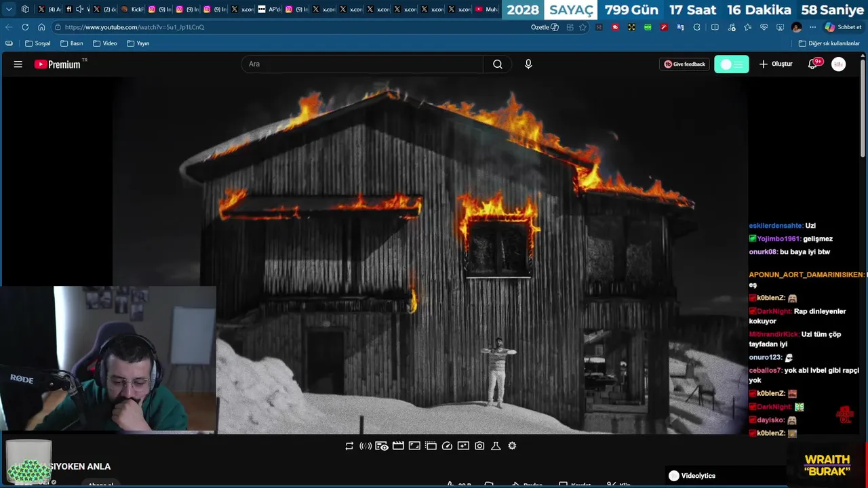868x488 pixels.
Task: Click the flask experiments icon
Action: click(x=496, y=446)
